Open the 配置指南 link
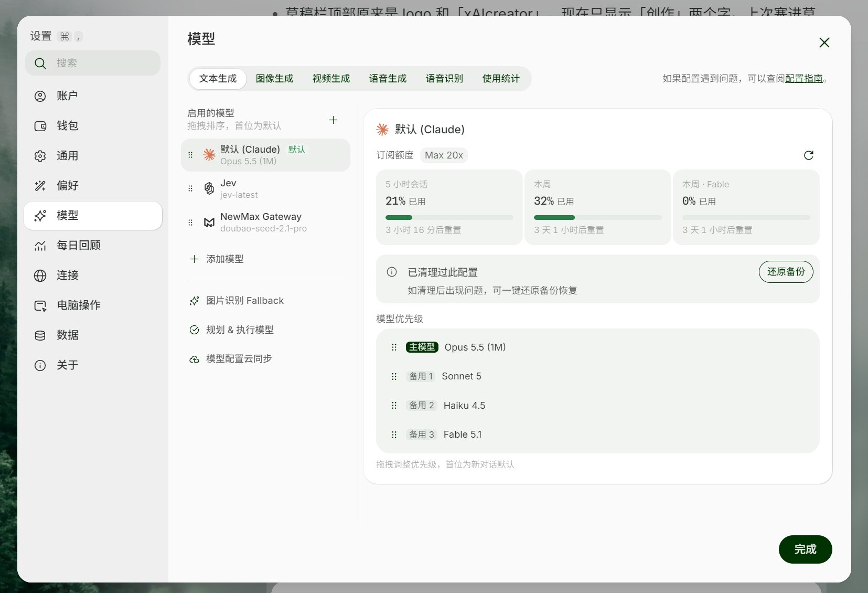 [x=803, y=79]
